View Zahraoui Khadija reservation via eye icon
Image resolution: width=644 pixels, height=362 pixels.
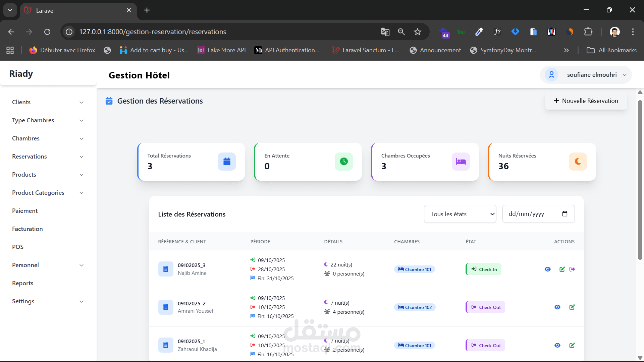click(x=557, y=345)
